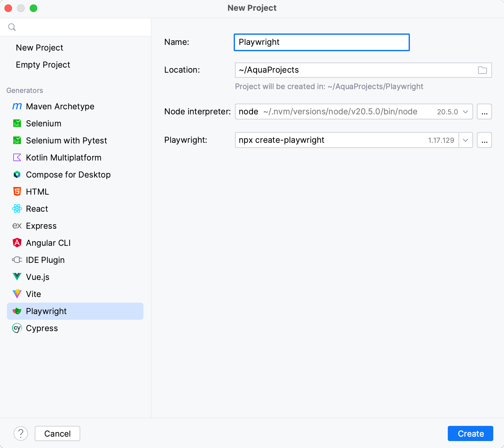This screenshot has height=448, width=504.
Task: Select Empty Project in sidebar
Action: click(x=43, y=65)
